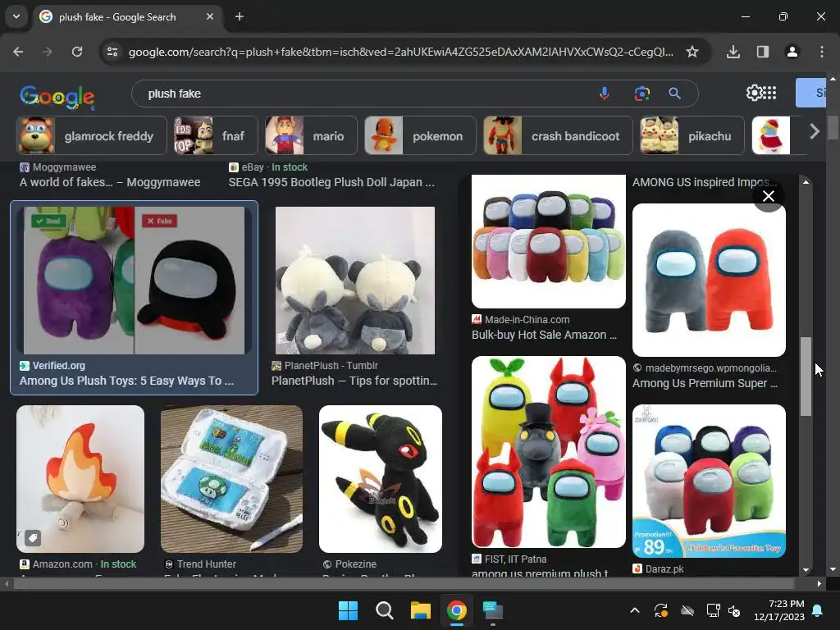Show more related search chips
The height and width of the screenshot is (630, 840).
815,131
